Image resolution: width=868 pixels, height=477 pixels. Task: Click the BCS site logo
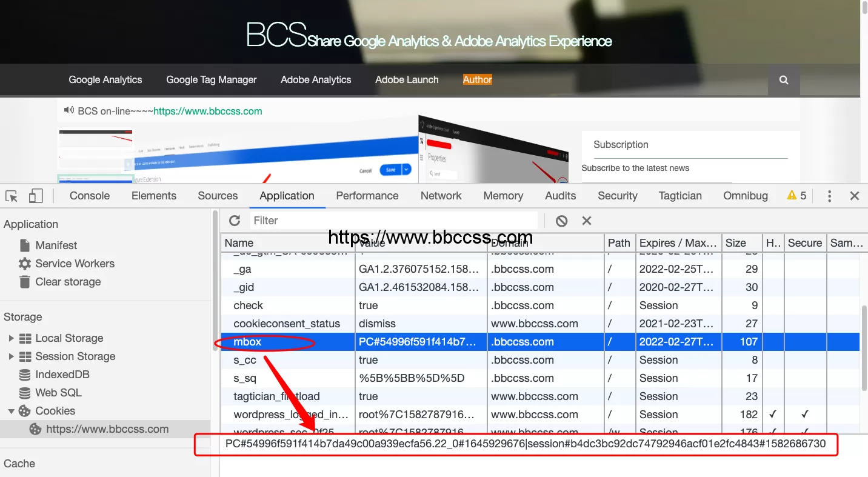[x=276, y=35]
